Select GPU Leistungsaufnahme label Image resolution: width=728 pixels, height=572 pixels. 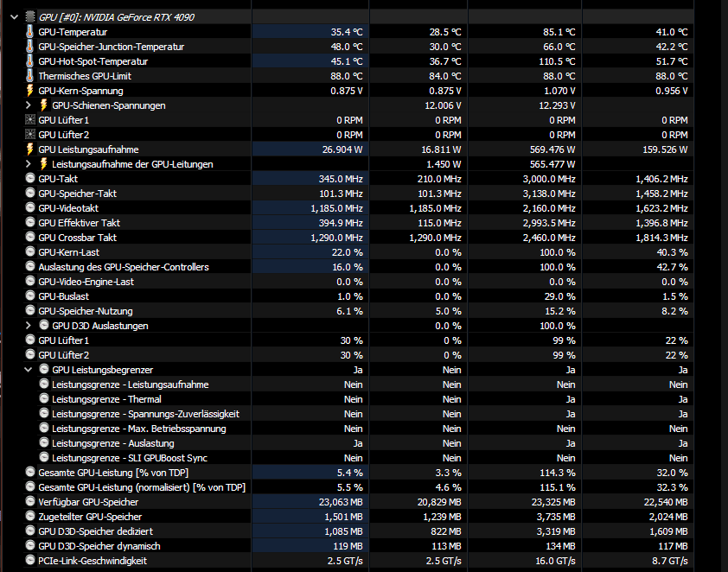88,149
